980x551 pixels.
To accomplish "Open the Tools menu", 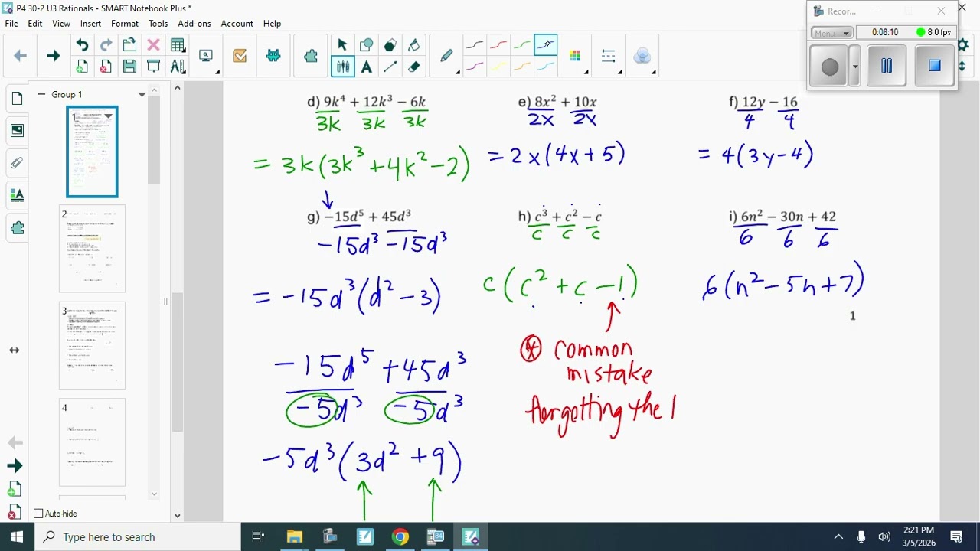I will pos(158,24).
